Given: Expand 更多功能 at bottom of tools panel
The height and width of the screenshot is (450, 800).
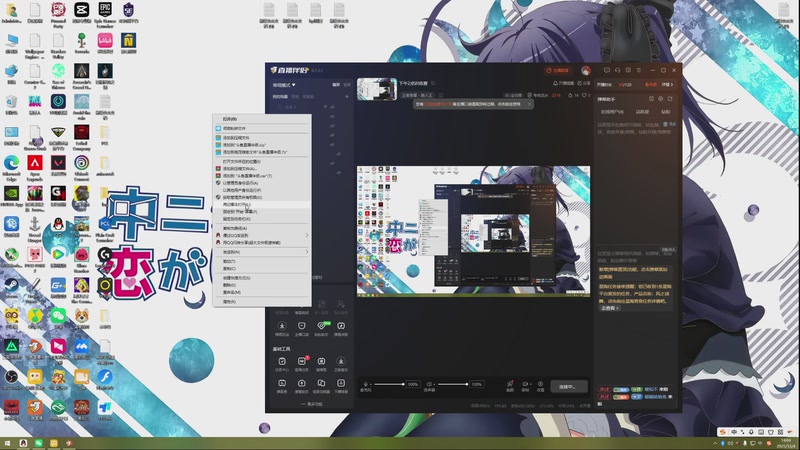Looking at the screenshot, I should tap(312, 404).
